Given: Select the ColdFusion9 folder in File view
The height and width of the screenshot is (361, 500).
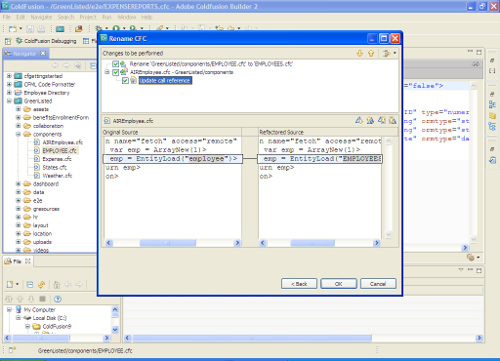Looking at the screenshot, I should [x=56, y=326].
